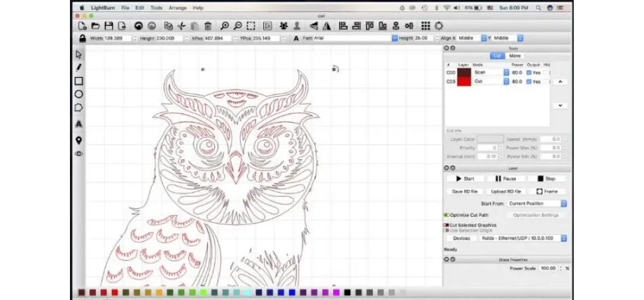Viewport: 644px width, 300px height.
Task: Save project with the floppy disk icon
Action: click(x=108, y=26)
